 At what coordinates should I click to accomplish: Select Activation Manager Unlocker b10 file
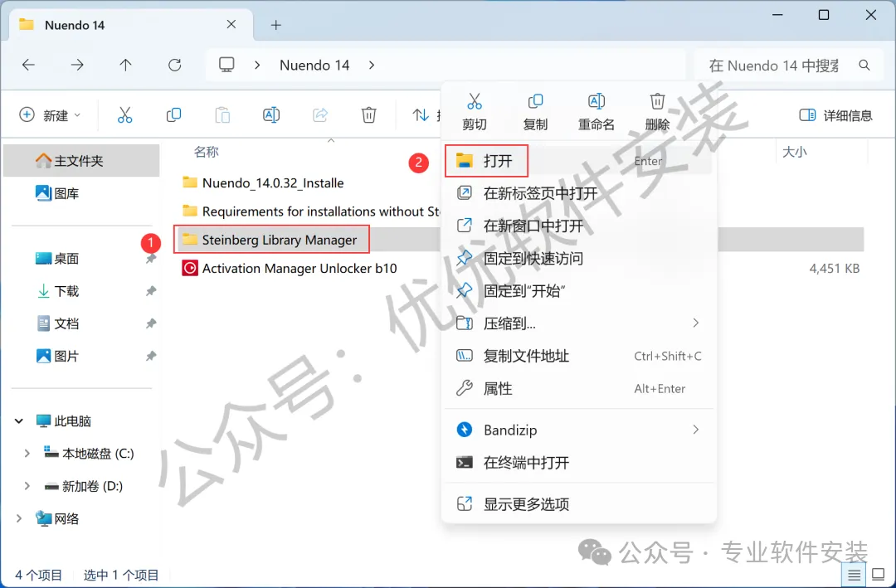[x=290, y=268]
